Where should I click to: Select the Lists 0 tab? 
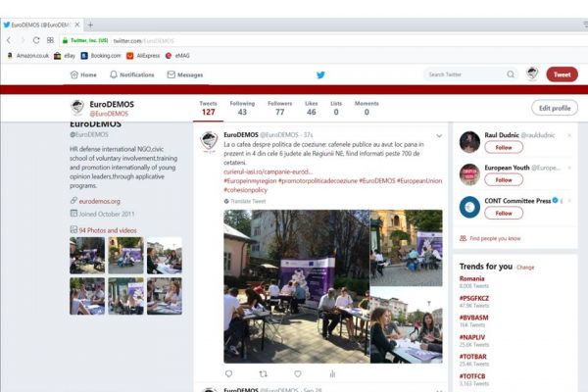click(336, 108)
